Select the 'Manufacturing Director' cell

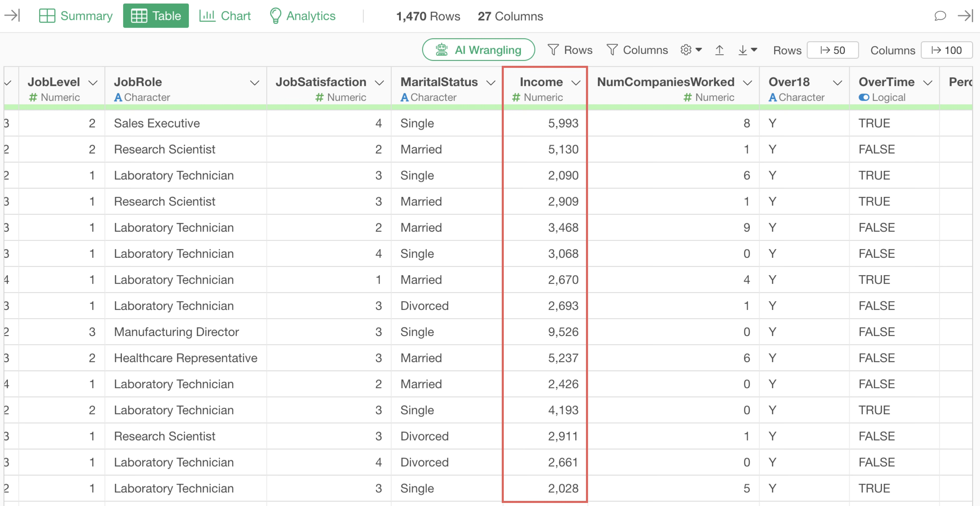(186, 332)
